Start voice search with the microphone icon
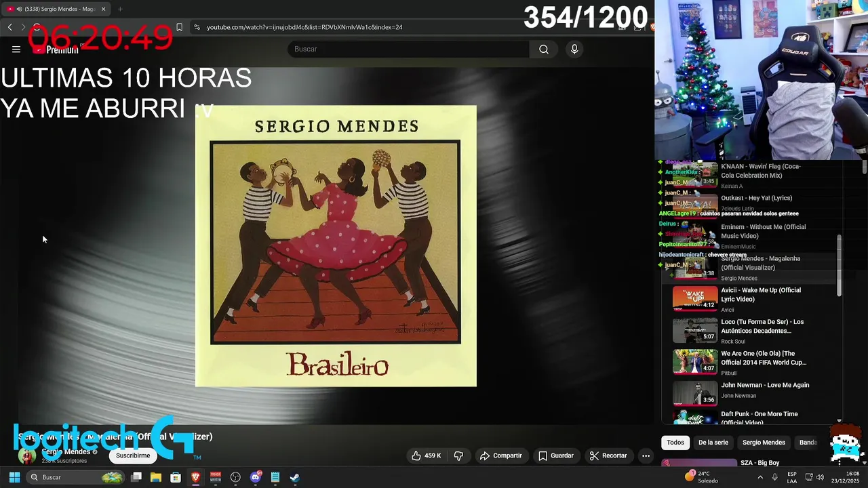868x488 pixels. (574, 49)
